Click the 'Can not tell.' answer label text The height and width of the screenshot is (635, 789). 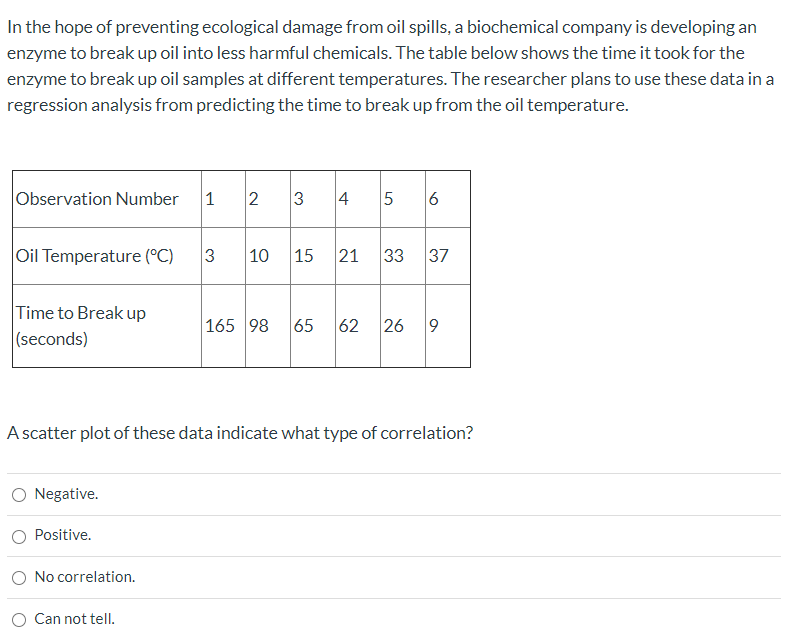[x=74, y=619]
